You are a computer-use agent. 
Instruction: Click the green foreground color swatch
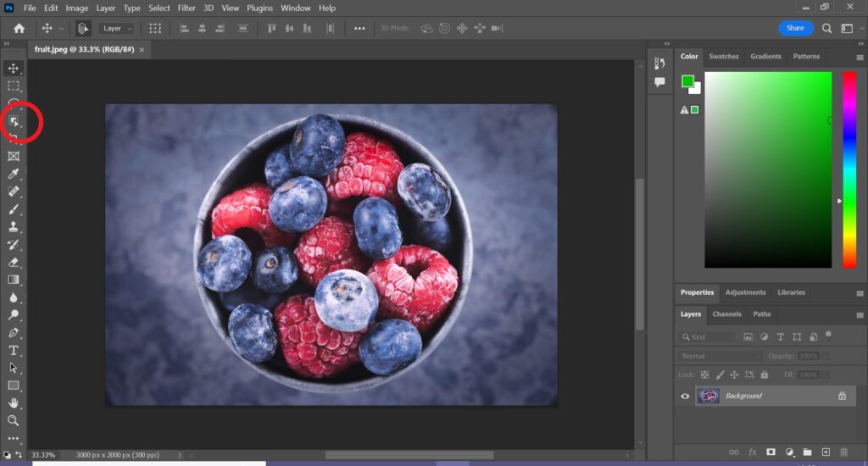(x=687, y=81)
